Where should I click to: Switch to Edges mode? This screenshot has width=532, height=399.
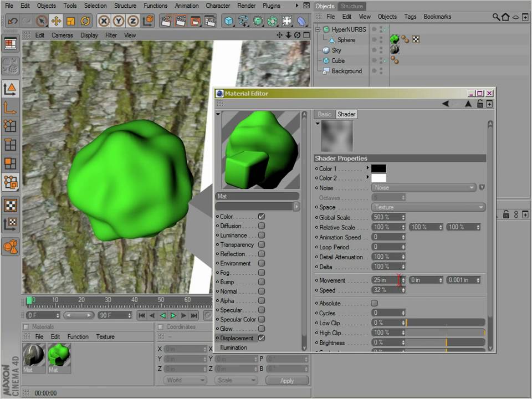(x=10, y=145)
